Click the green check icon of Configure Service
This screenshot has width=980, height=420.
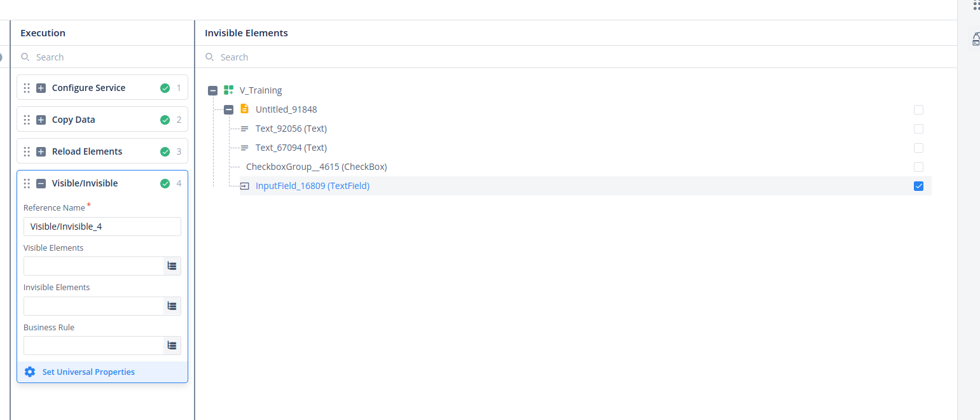point(165,88)
